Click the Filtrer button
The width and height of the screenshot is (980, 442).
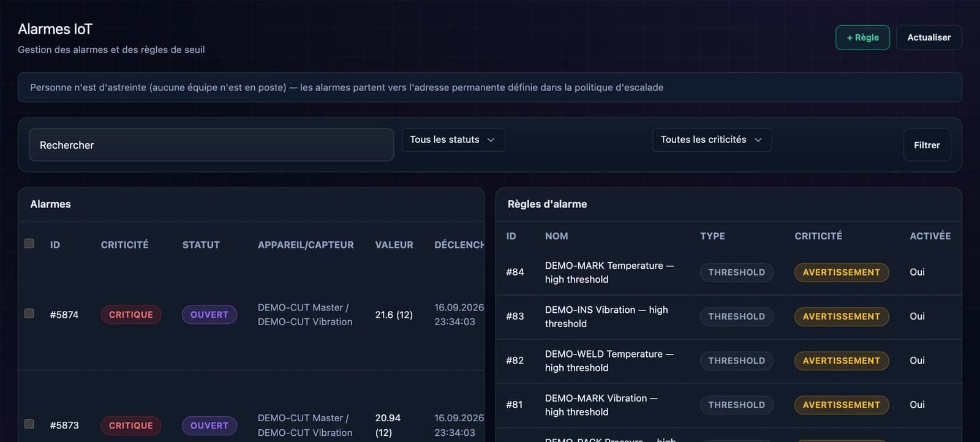point(927,145)
